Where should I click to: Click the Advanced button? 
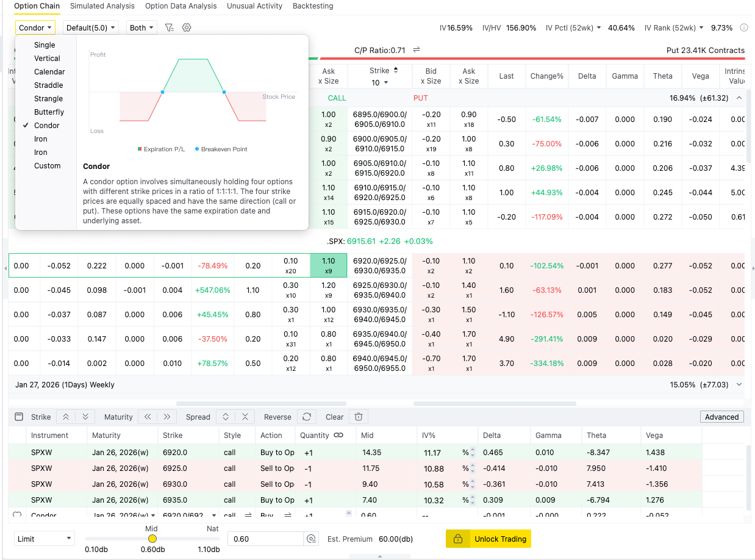tap(721, 417)
